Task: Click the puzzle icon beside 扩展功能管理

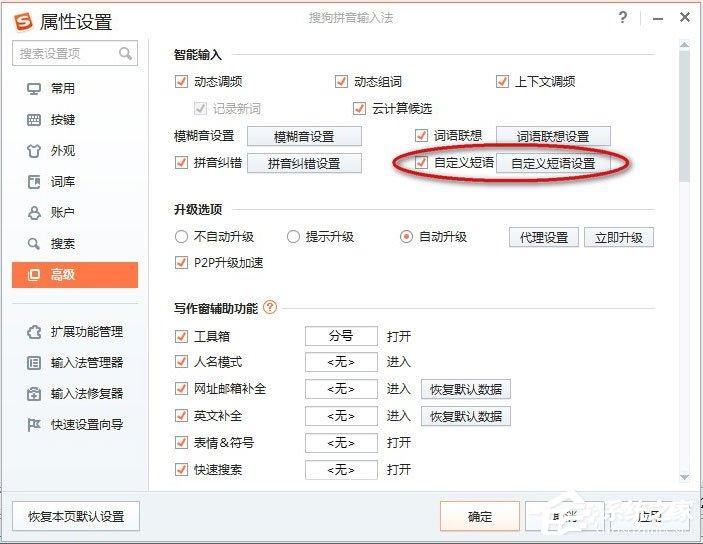Action: click(34, 332)
